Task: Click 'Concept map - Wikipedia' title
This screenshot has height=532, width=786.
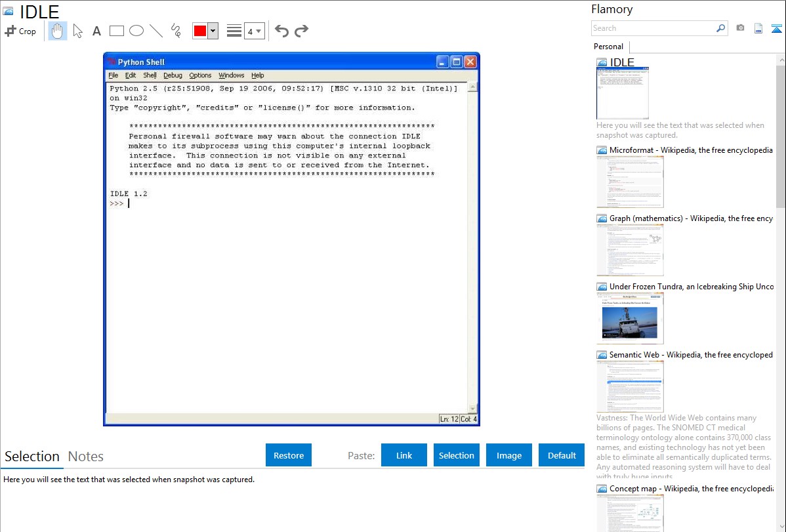Action: [x=692, y=489]
